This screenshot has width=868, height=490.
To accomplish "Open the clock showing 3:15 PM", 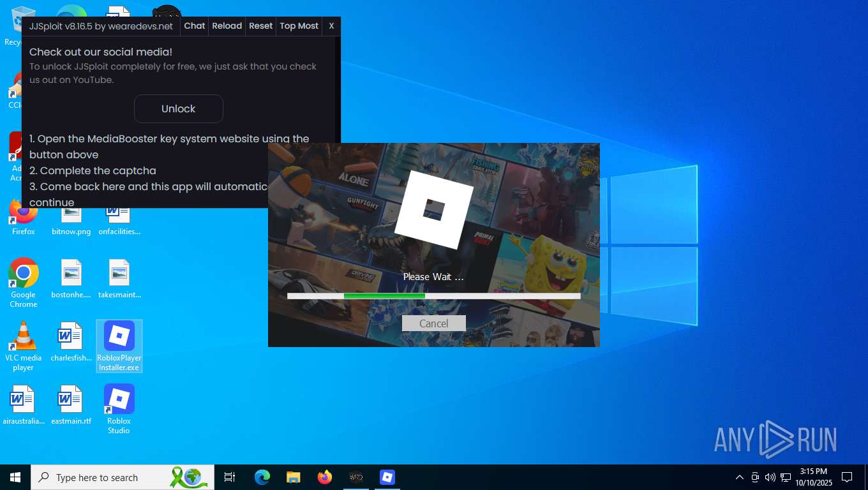I will [x=814, y=477].
